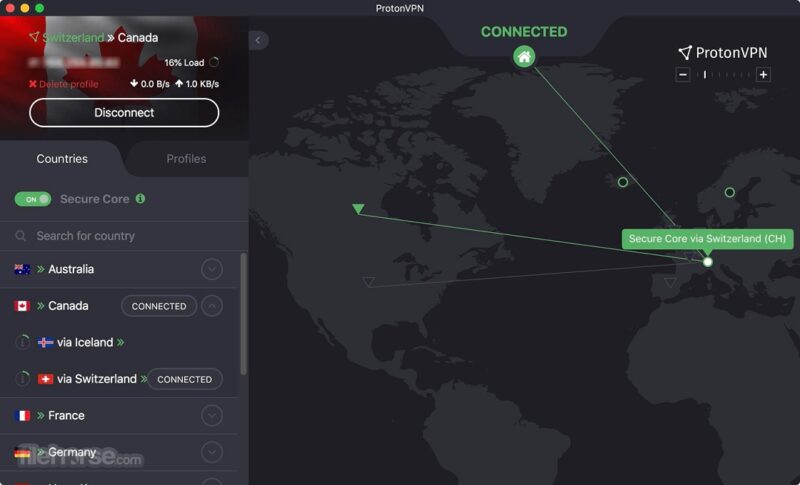Click the triangle marker south of Switzerland
Screen dimensions: 800x485
pyautogui.click(x=671, y=282)
